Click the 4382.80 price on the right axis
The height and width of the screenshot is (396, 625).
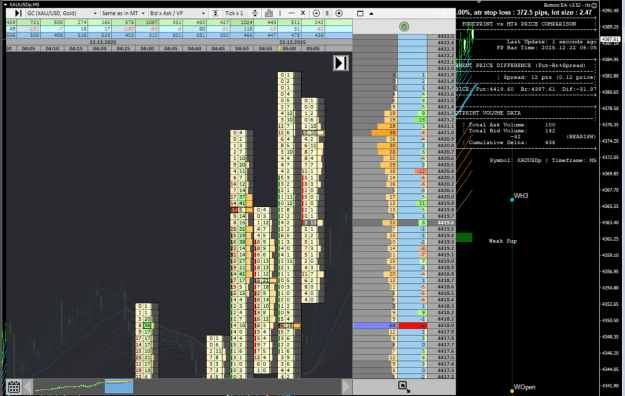pos(610,76)
